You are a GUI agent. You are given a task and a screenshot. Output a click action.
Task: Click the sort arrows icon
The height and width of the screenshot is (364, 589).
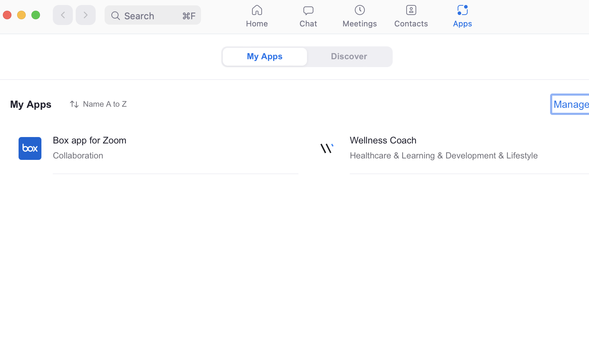74,104
